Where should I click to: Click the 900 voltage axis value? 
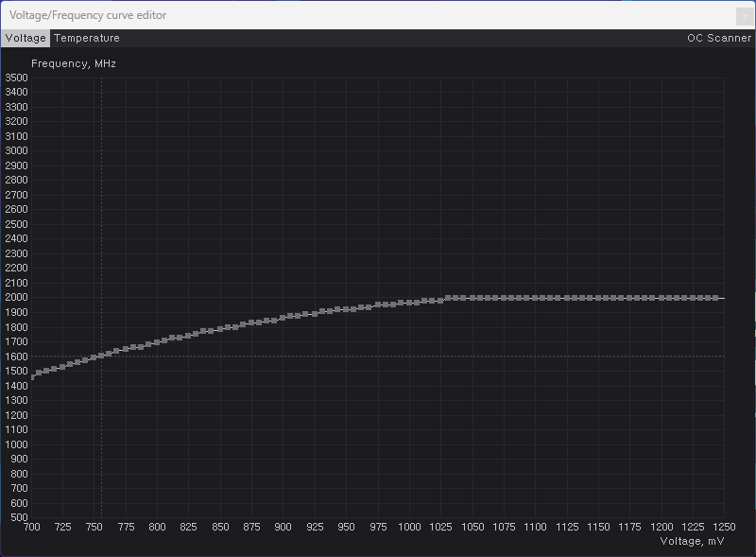[283, 527]
